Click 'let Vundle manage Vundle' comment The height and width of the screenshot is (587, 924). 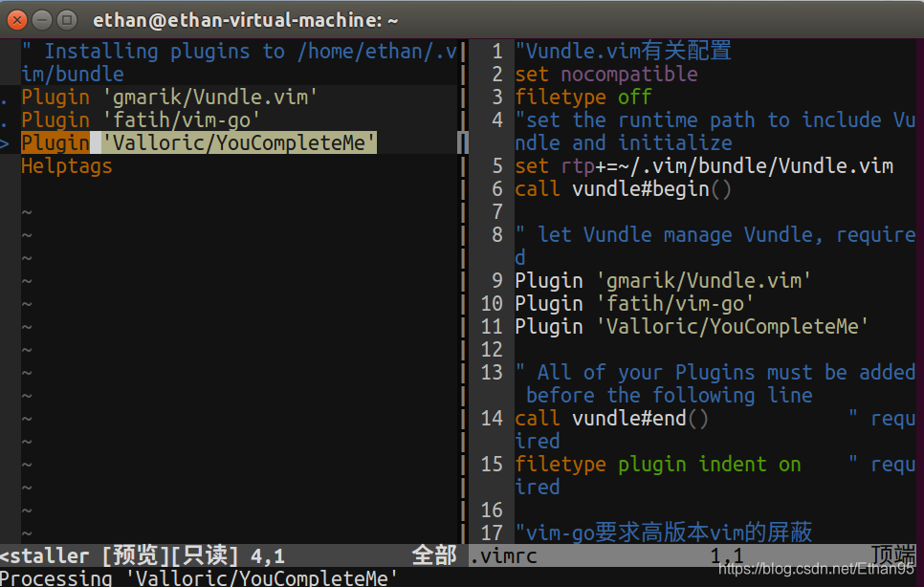715,246
